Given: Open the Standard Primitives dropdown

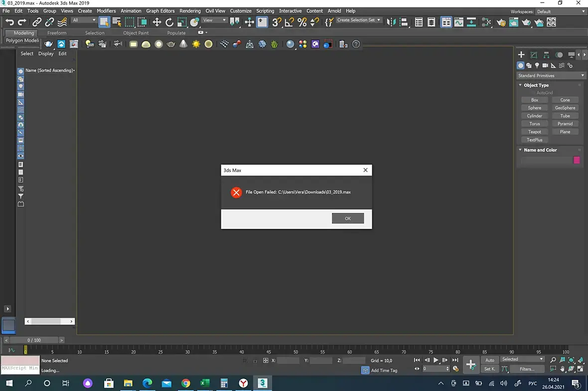Looking at the screenshot, I should click(x=550, y=75).
